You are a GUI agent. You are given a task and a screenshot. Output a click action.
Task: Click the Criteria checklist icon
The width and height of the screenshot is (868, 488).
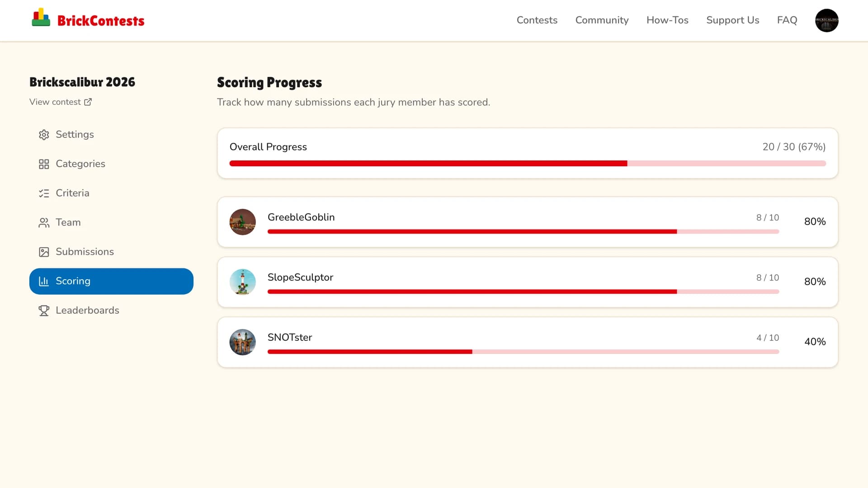[44, 193]
